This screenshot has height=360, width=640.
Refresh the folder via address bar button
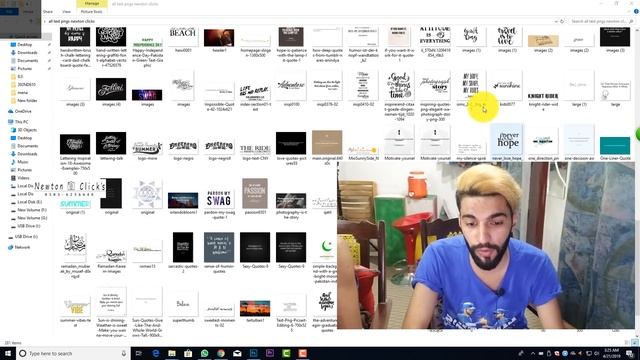tap(562, 21)
